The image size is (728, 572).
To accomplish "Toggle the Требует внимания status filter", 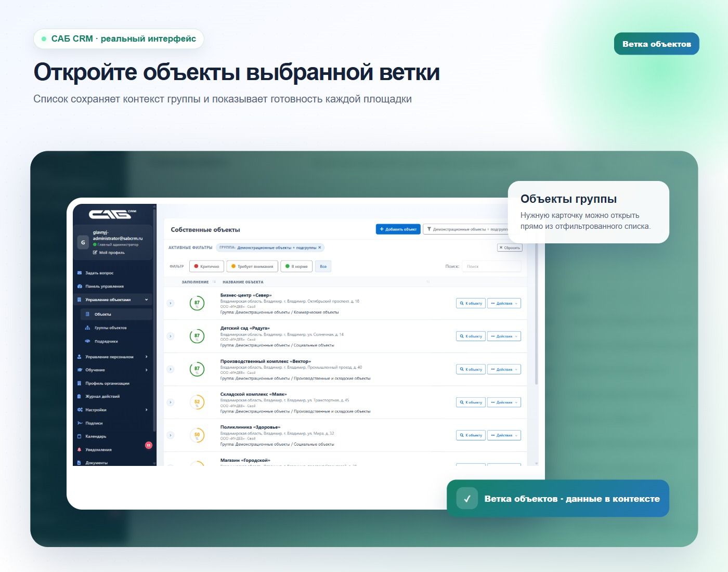I will pos(252,266).
